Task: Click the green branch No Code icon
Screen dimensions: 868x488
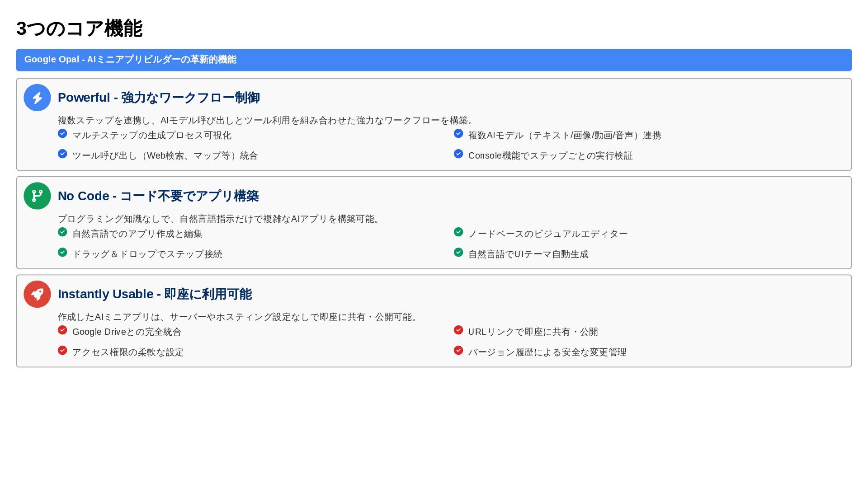Action: pyautogui.click(x=37, y=196)
